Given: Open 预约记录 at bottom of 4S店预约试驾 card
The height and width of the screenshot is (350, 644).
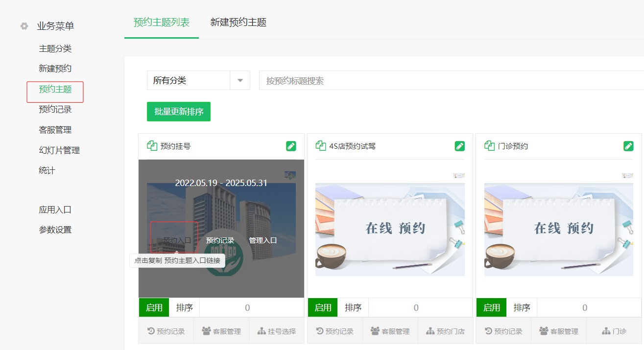Looking at the screenshot, I should 335,331.
